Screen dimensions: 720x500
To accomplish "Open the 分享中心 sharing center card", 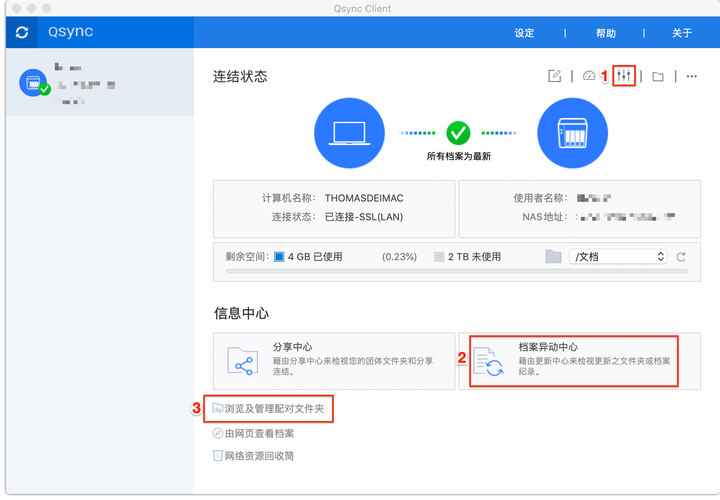I will (x=334, y=361).
